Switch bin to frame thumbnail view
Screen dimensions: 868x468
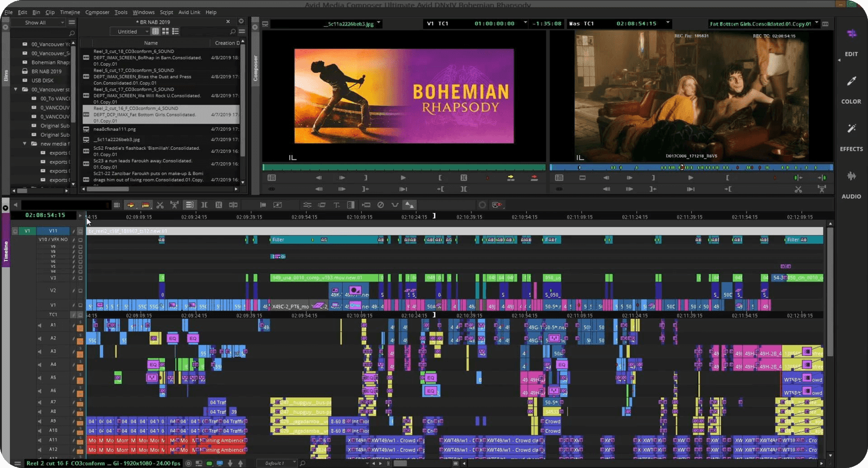165,31
